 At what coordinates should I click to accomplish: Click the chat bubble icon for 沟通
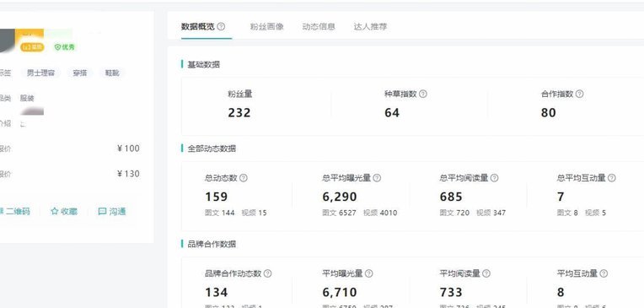[x=102, y=211]
